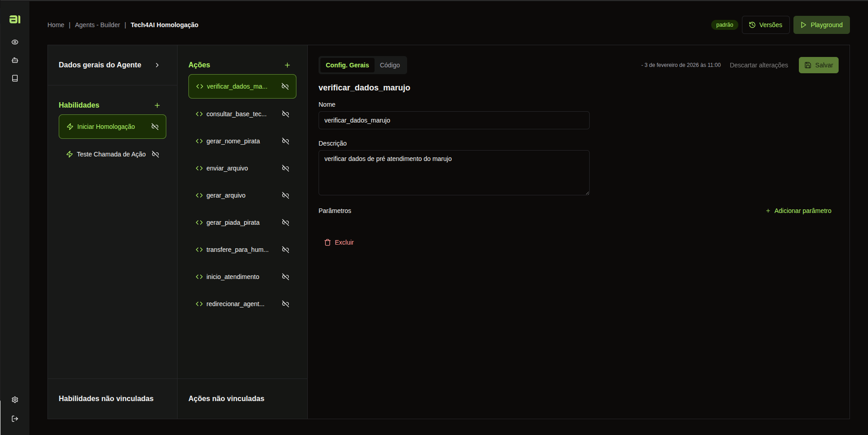Screen dimensions: 868x435
Task: Switch to the Código tab
Action: tap(390, 65)
